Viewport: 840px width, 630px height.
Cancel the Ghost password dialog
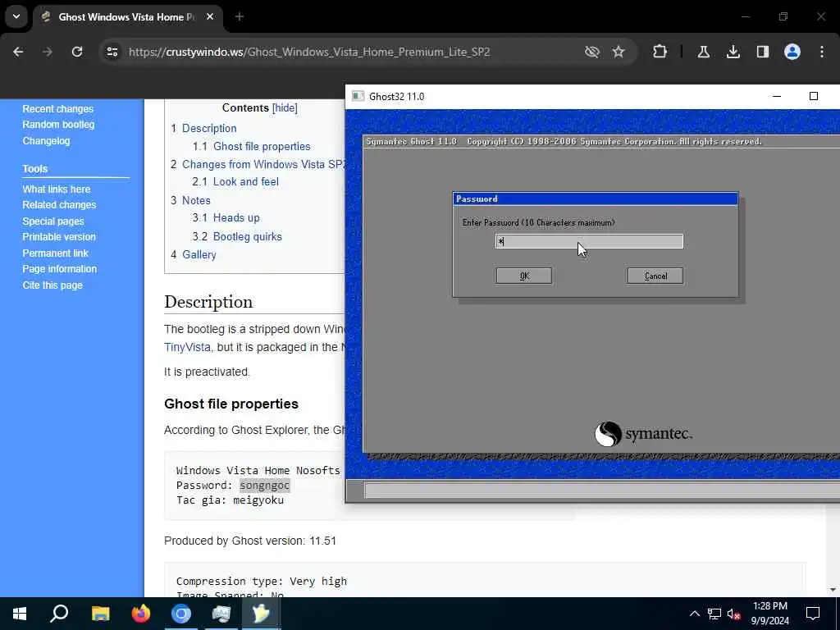coord(655,276)
